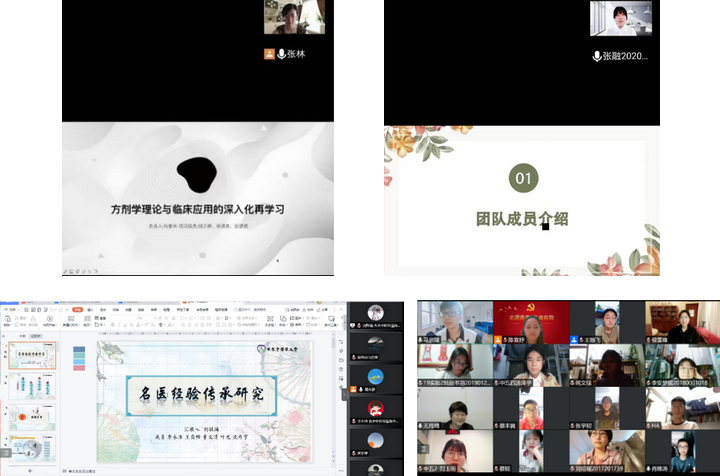This screenshot has height=476, width=720.
Task: Click the microphone icon on 刘煜耀's tile
Action: 575,467
